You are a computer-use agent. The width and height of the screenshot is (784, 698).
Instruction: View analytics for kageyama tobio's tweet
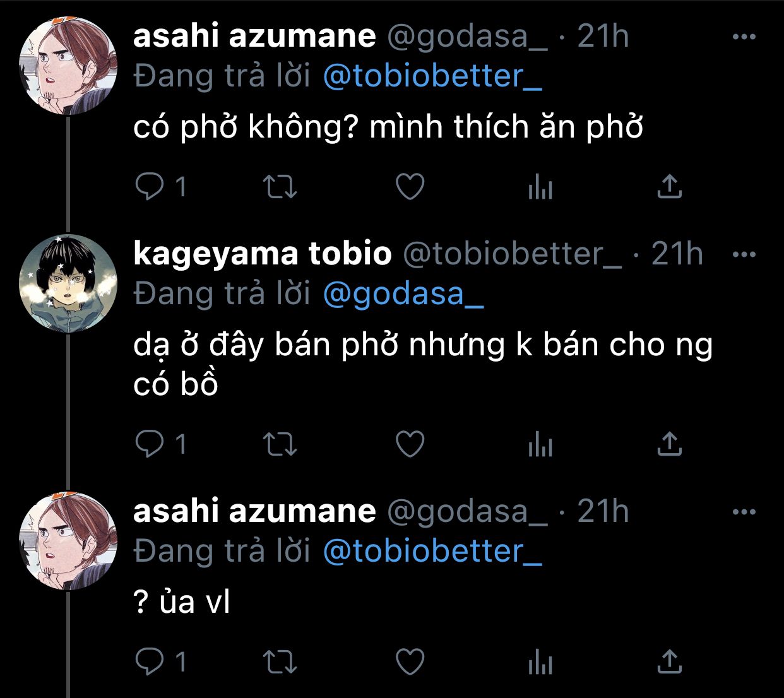pos(540,444)
